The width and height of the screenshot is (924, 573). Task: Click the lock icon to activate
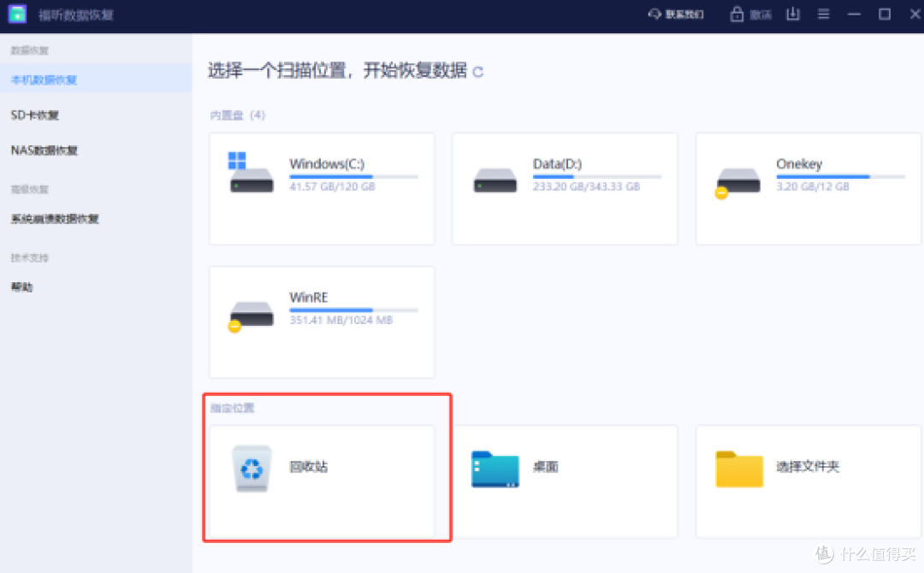coord(737,15)
